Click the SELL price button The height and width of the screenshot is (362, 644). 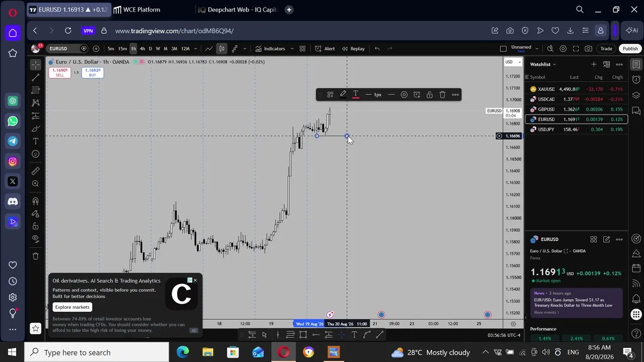[x=60, y=72]
